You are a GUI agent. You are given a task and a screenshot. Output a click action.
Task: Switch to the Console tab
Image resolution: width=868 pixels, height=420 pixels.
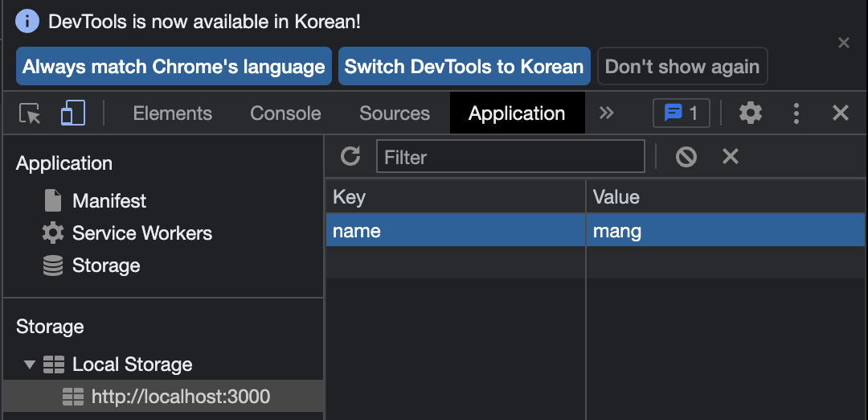285,113
